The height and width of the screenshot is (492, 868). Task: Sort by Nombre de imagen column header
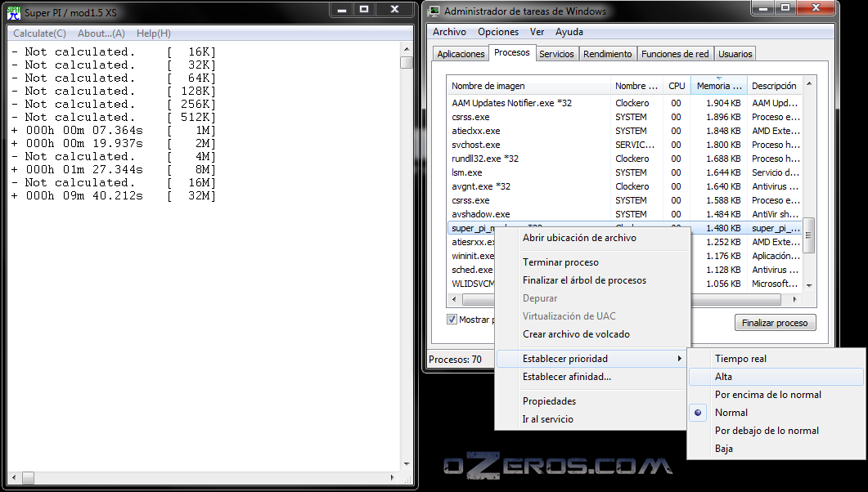click(528, 86)
